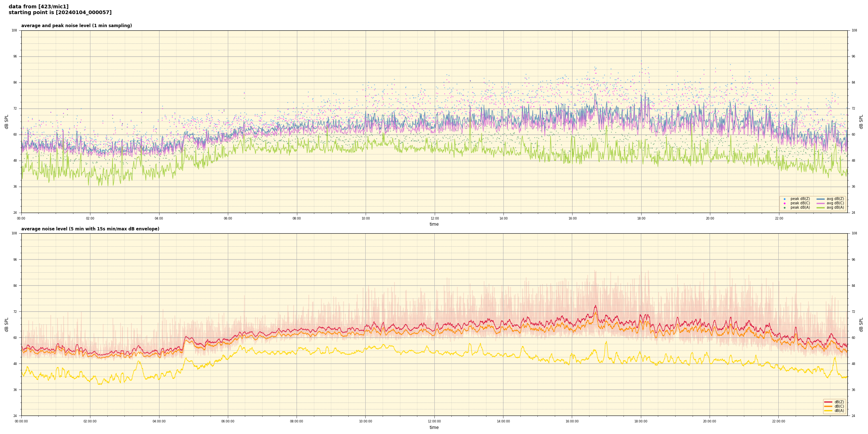Click the 18:00:00 tick on bottom chart's axis
The width and height of the screenshot is (868, 434).
coord(641,421)
